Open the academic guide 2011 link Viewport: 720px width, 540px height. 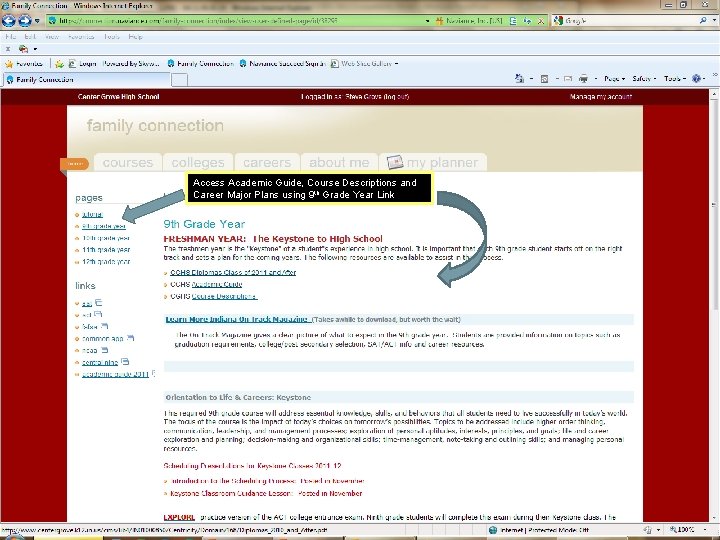click(x=115, y=375)
